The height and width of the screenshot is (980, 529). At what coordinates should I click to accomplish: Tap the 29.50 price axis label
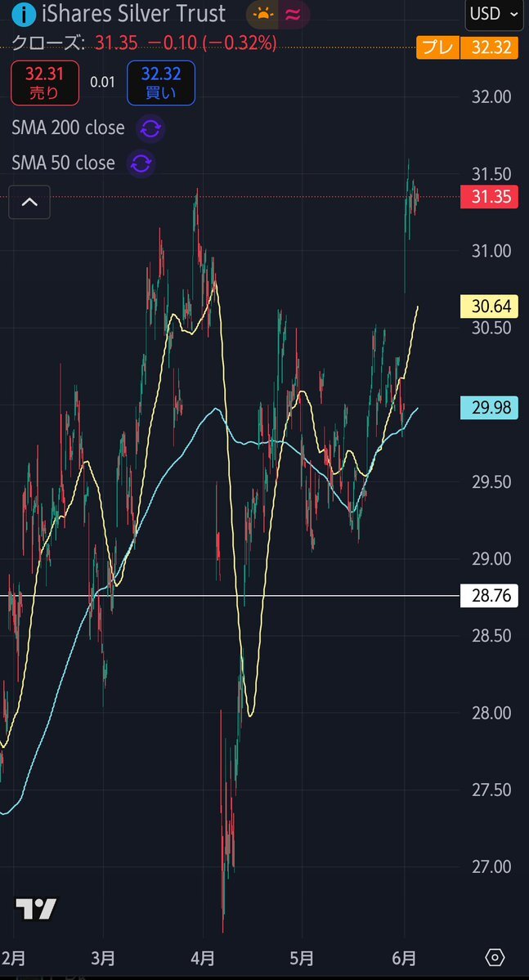(491, 482)
